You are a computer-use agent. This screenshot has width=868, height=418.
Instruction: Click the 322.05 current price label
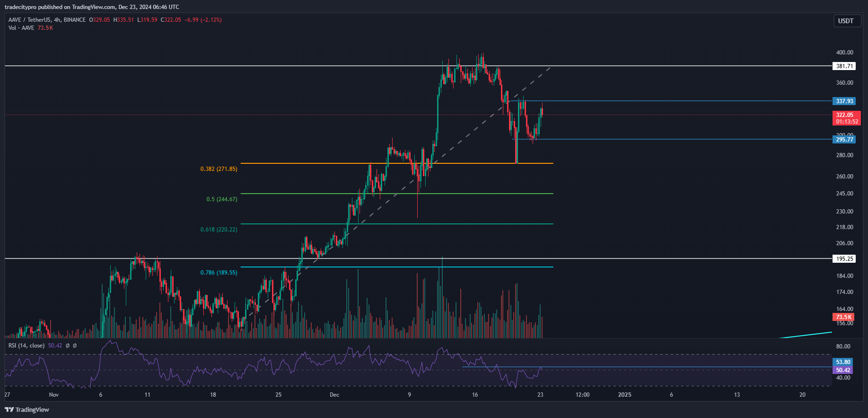(x=846, y=115)
